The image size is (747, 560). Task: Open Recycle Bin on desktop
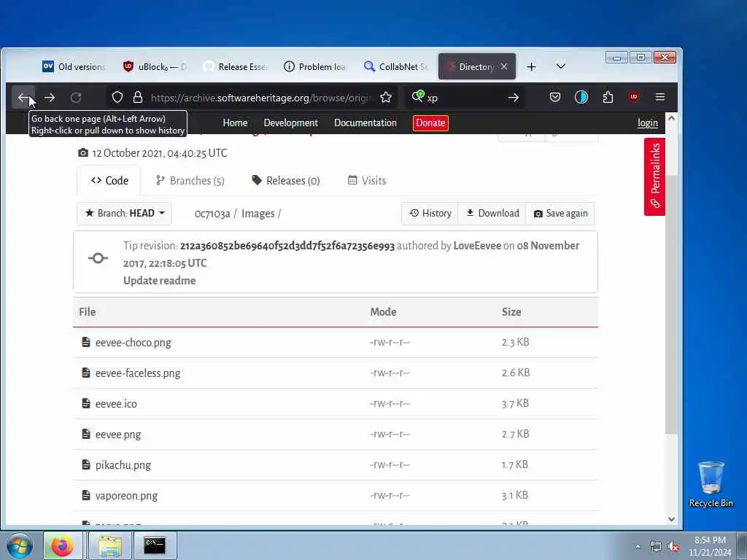coord(711,484)
